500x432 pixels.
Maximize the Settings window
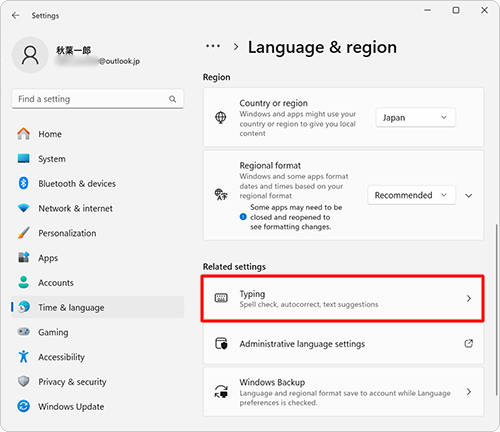456,10
